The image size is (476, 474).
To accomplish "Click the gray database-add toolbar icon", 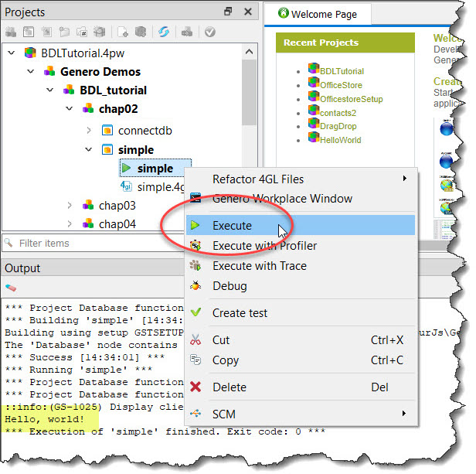I will click(x=141, y=32).
